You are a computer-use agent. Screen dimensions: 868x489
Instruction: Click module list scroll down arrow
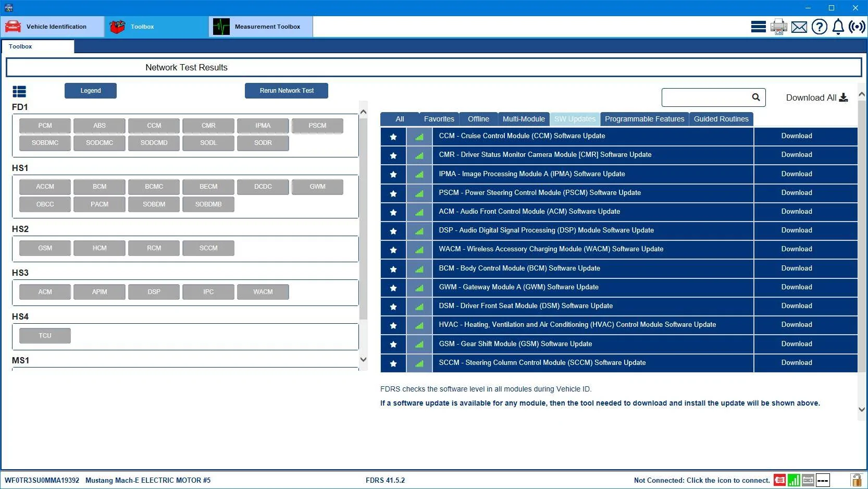pyautogui.click(x=363, y=359)
